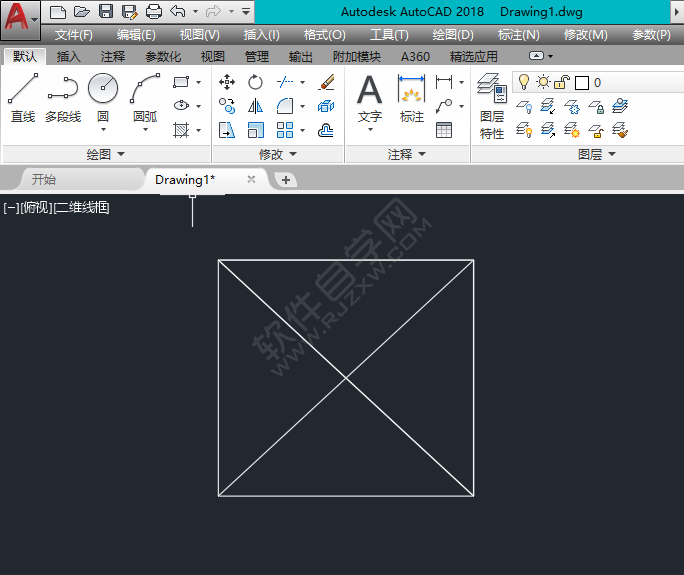Click the [俯视] view control
This screenshot has height=575, width=684.
coord(37,208)
